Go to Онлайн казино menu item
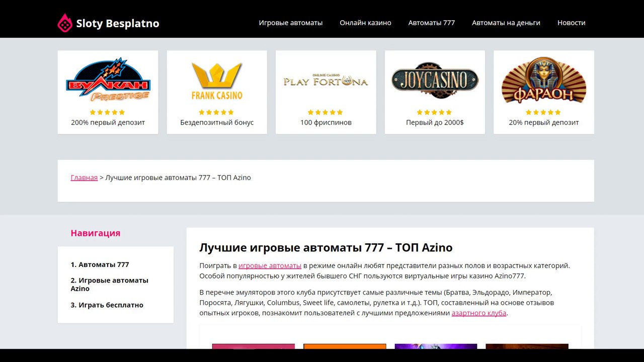Image resolution: width=644 pixels, height=362 pixels. pyautogui.click(x=365, y=23)
